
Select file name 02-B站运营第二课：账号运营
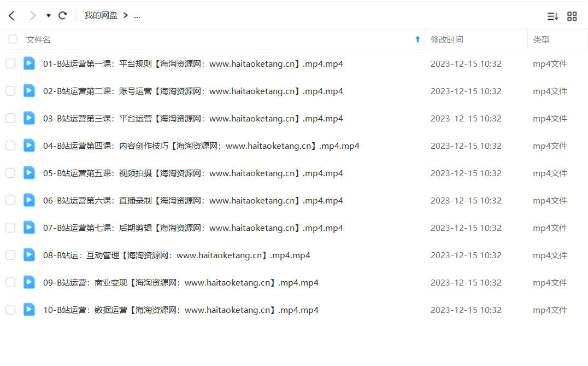(x=193, y=91)
